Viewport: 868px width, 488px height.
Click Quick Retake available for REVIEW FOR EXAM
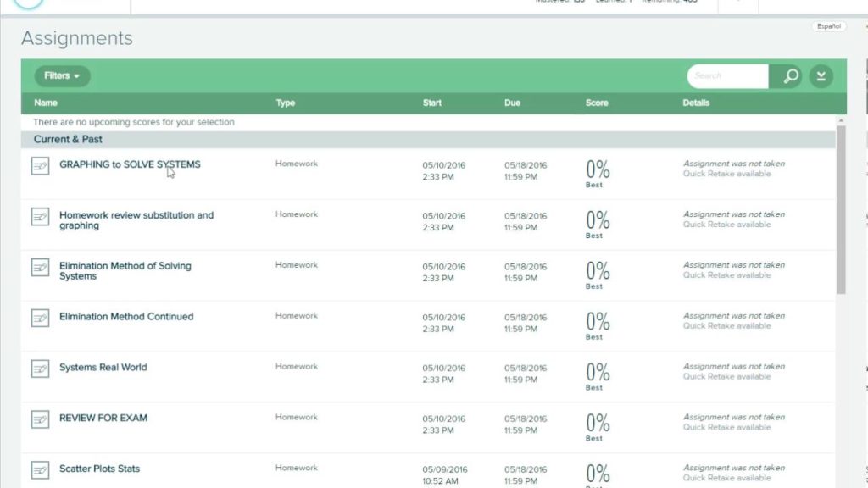point(726,428)
